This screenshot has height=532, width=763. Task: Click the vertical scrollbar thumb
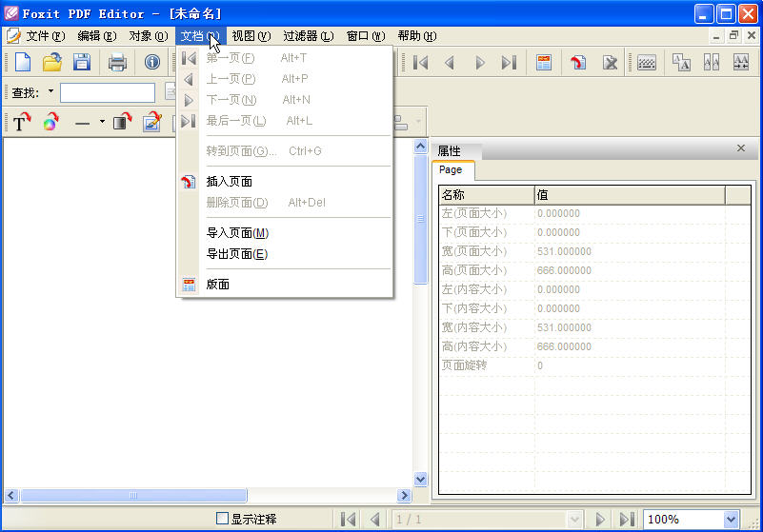point(420,219)
